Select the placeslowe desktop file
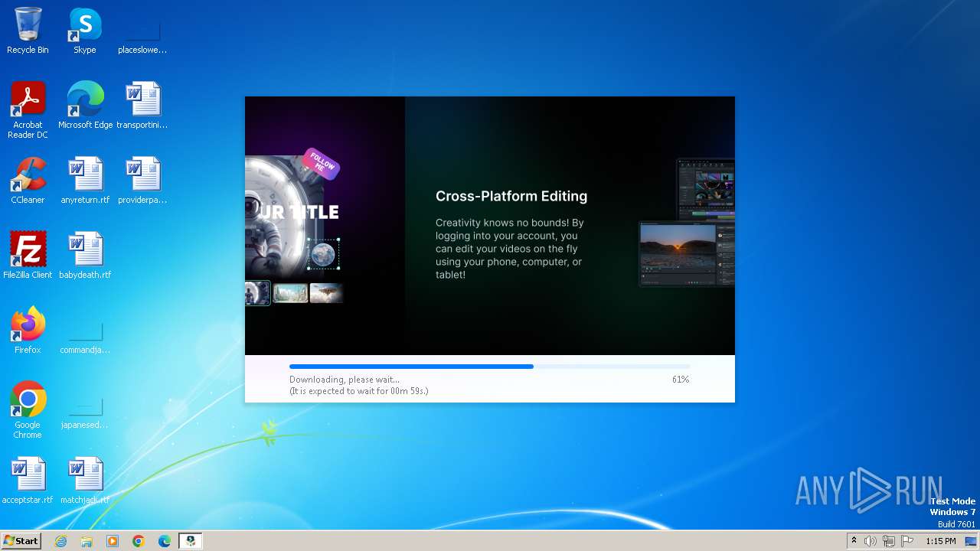Viewport: 980px width, 551px height. 142,31
